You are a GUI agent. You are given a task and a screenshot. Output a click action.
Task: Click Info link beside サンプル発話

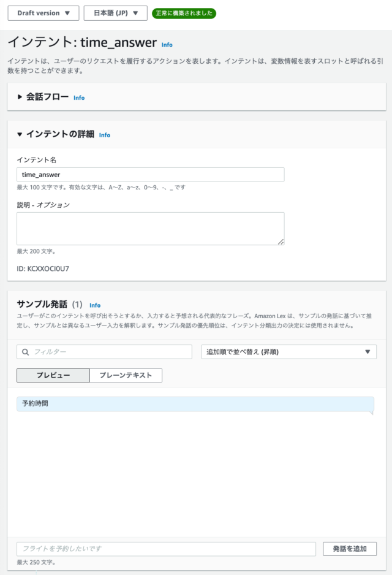[95, 305]
